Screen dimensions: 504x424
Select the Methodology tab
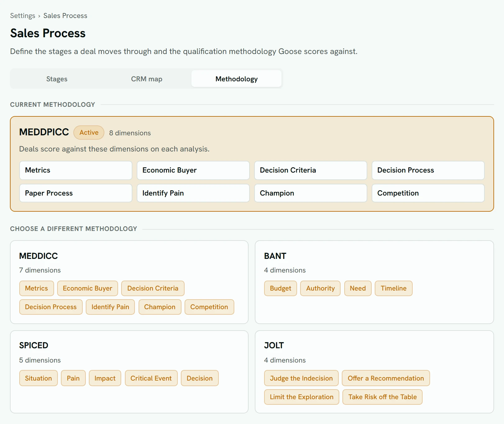pos(236,79)
